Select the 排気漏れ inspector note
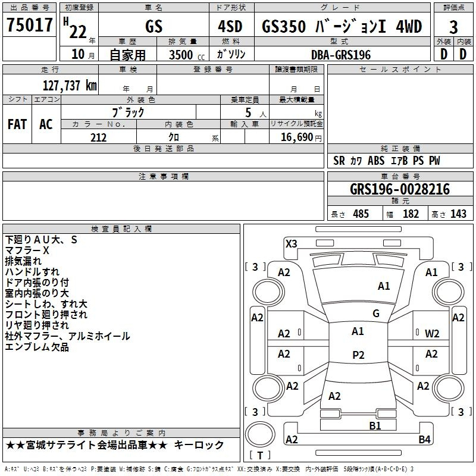The height and width of the screenshot is (476, 476). click(x=23, y=261)
